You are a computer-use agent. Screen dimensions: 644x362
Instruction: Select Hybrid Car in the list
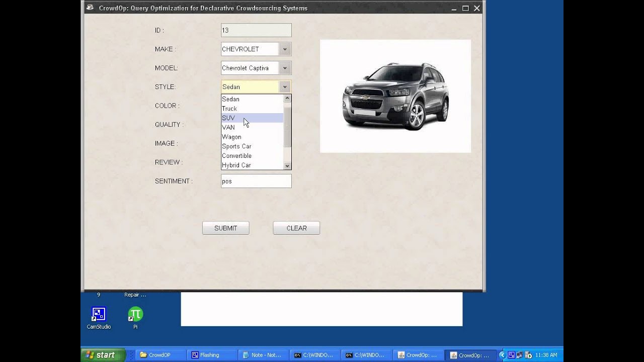click(x=252, y=165)
